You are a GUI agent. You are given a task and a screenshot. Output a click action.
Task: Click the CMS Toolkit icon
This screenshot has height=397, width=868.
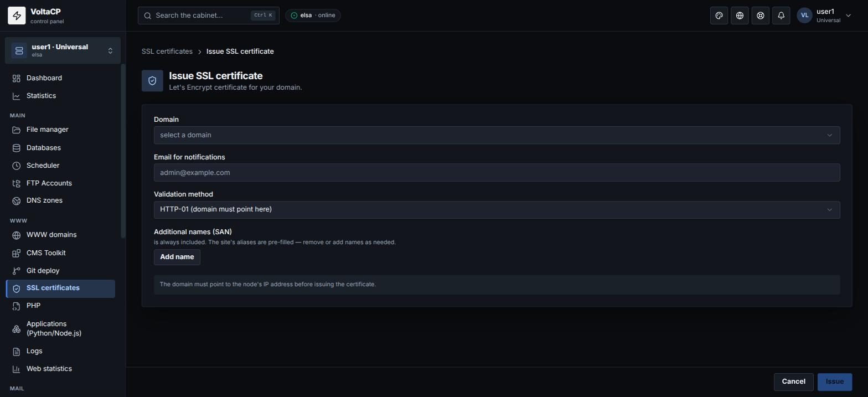tap(17, 253)
